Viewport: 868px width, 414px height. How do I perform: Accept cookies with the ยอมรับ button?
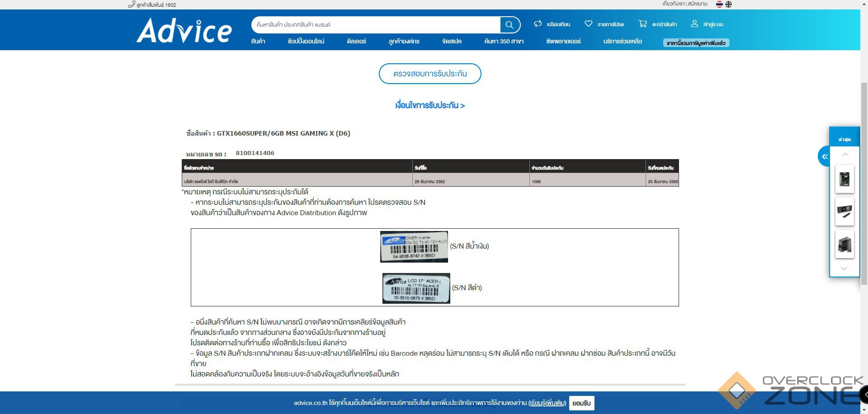(x=581, y=403)
